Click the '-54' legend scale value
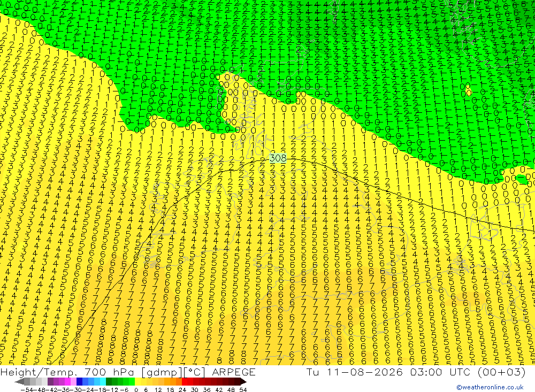Viewport: 535px width, 392px height. pyautogui.click(x=27, y=390)
